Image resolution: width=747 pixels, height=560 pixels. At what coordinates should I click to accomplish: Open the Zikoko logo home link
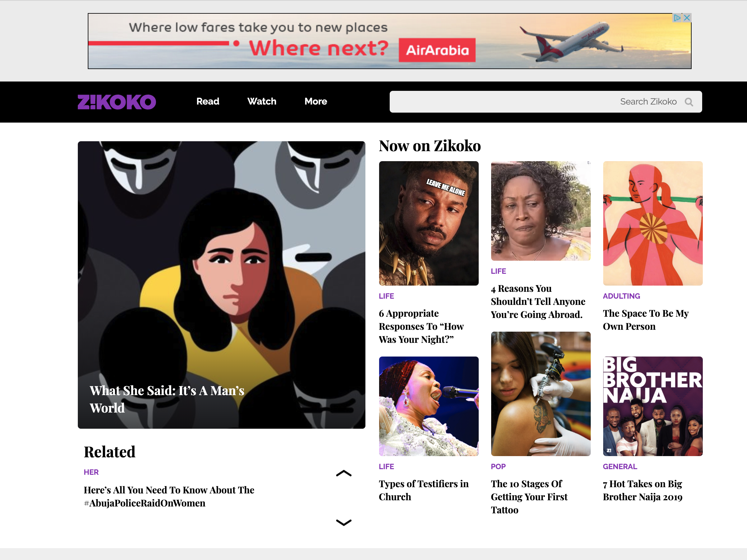point(116,102)
